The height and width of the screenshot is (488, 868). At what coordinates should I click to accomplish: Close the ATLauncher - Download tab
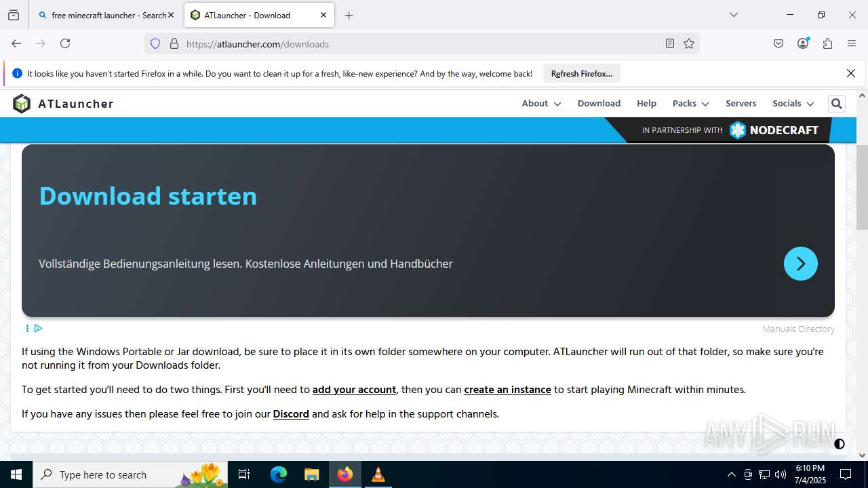tap(323, 15)
